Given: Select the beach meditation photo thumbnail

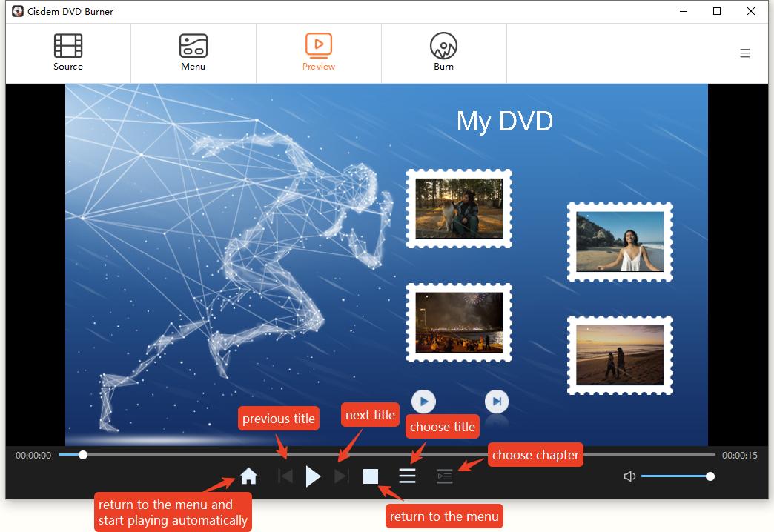Looking at the screenshot, I should (x=620, y=242).
